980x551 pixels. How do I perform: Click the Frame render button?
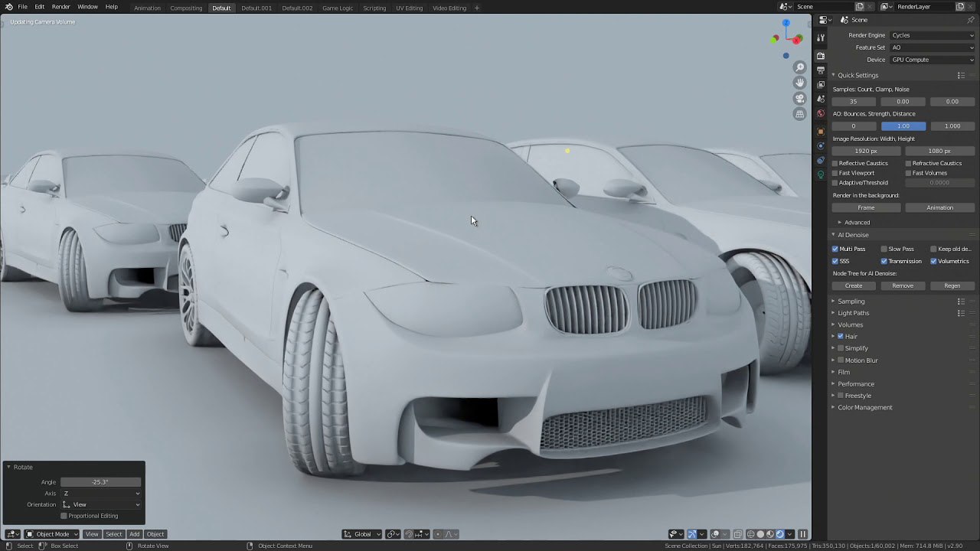[x=866, y=207]
